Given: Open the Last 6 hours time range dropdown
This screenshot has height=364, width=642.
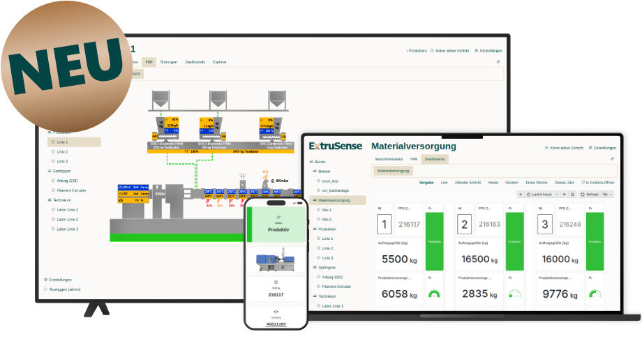Looking at the screenshot, I should coord(542,195).
